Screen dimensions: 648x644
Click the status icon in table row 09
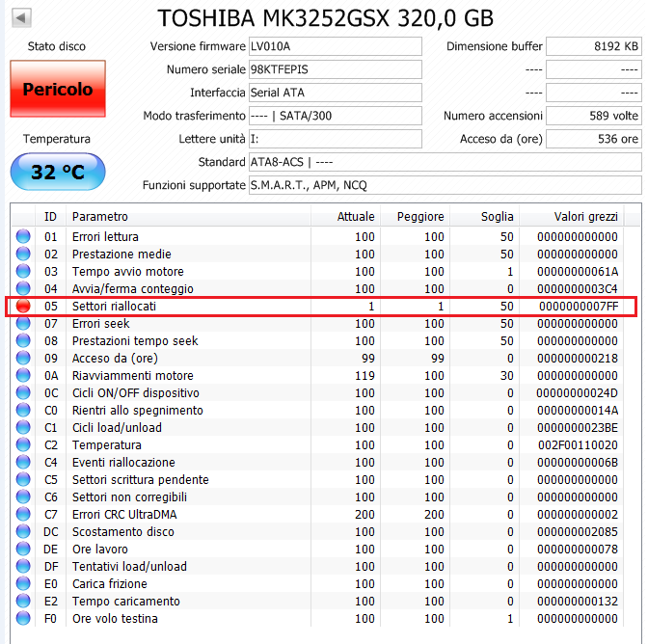(x=23, y=358)
